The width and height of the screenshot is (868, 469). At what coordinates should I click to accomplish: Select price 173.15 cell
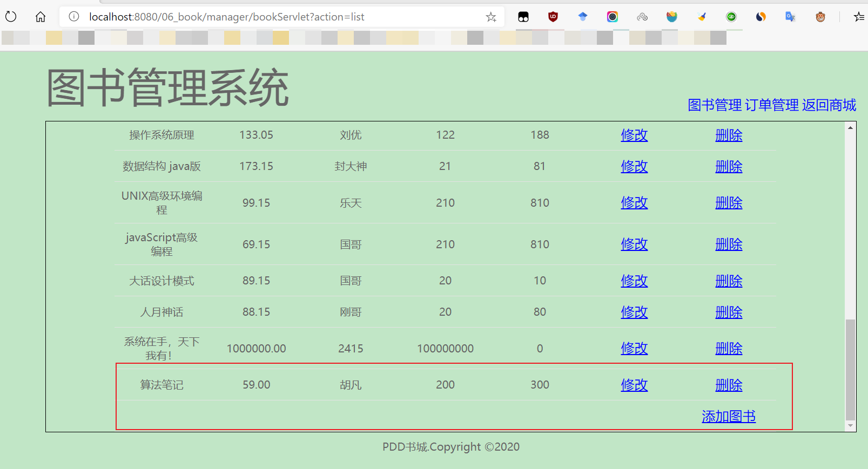click(256, 166)
